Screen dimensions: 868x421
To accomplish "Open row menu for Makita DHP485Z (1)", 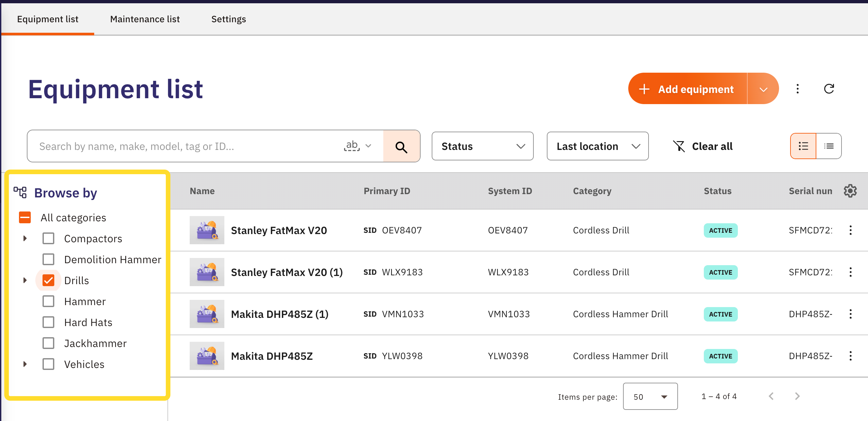I will tap(850, 314).
